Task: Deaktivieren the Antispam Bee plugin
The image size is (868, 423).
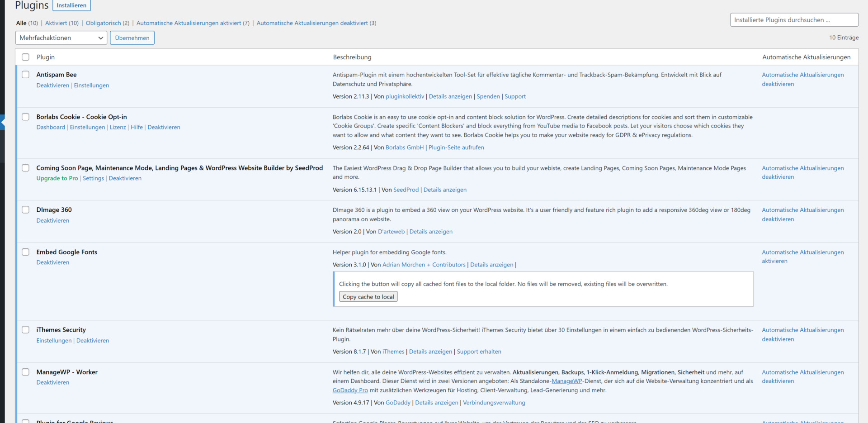Action: click(x=52, y=85)
